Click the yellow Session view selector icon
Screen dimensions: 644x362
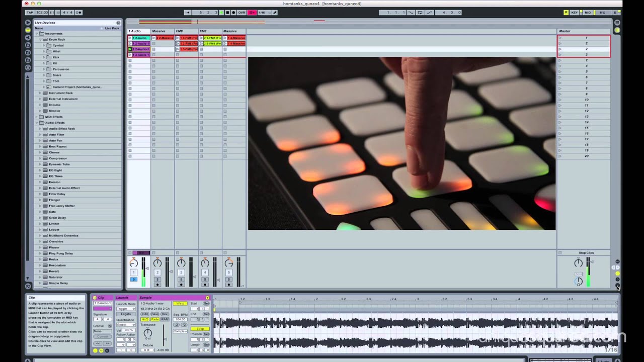click(x=617, y=30)
